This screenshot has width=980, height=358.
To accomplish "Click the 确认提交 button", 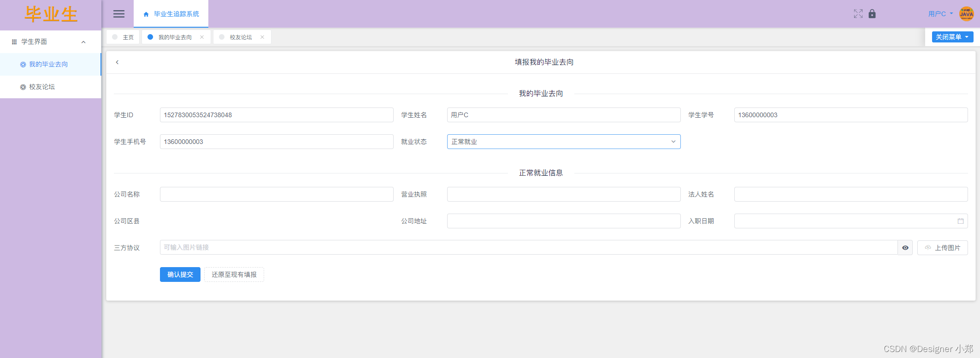I will pyautogui.click(x=180, y=274).
